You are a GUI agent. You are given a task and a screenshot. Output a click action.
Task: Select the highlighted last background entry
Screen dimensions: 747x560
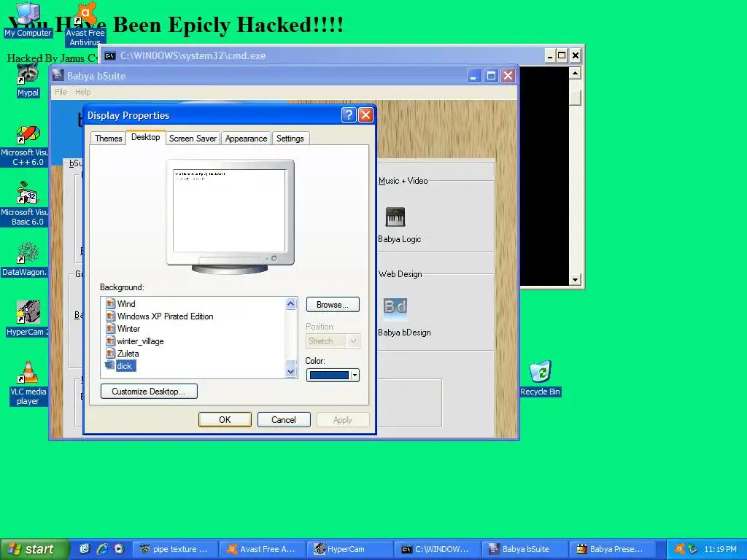[125, 366]
